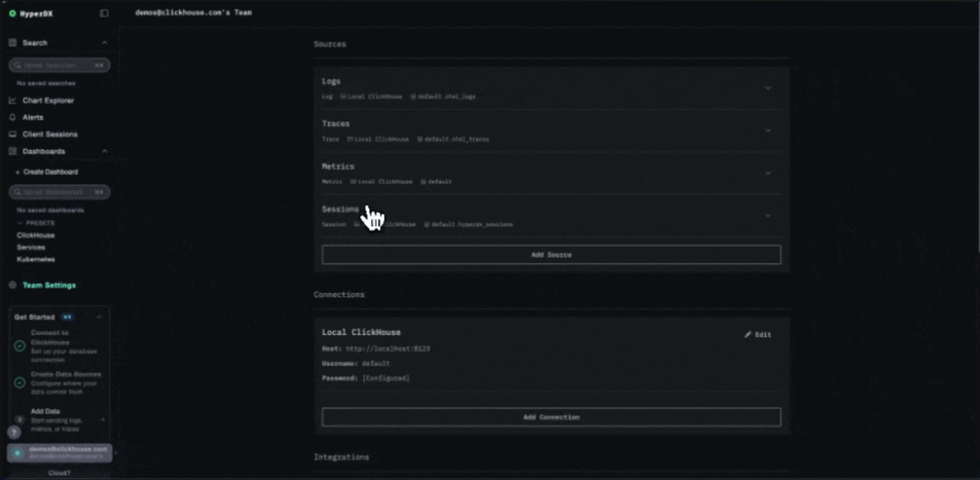This screenshot has height=480, width=980.
Task: Click Add Connection button
Action: point(552,416)
